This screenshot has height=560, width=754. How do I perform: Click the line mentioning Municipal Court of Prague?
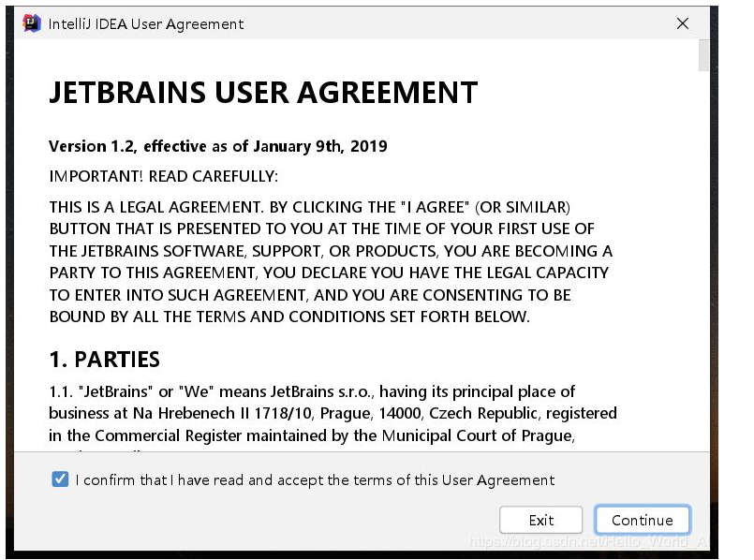[312, 435]
